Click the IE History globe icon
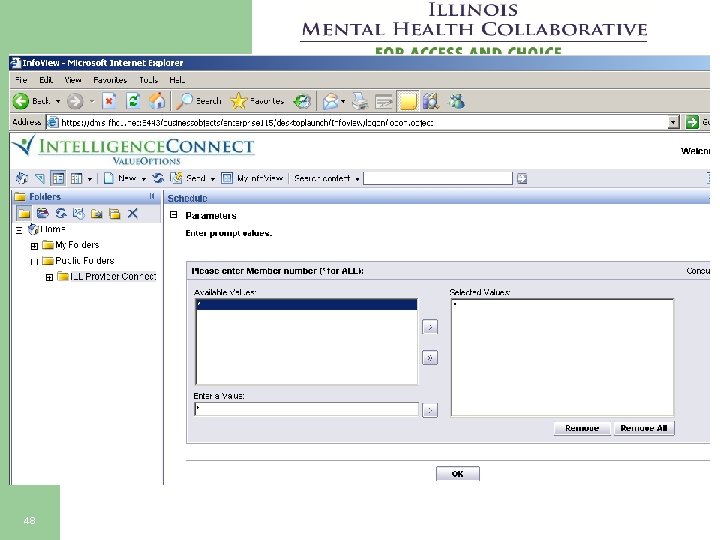 pyautogui.click(x=302, y=101)
